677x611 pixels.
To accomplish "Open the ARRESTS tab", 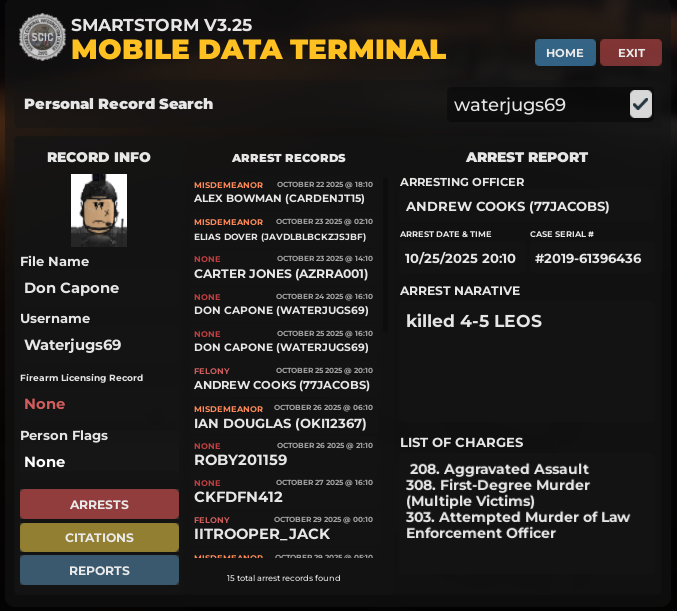I will tap(99, 504).
